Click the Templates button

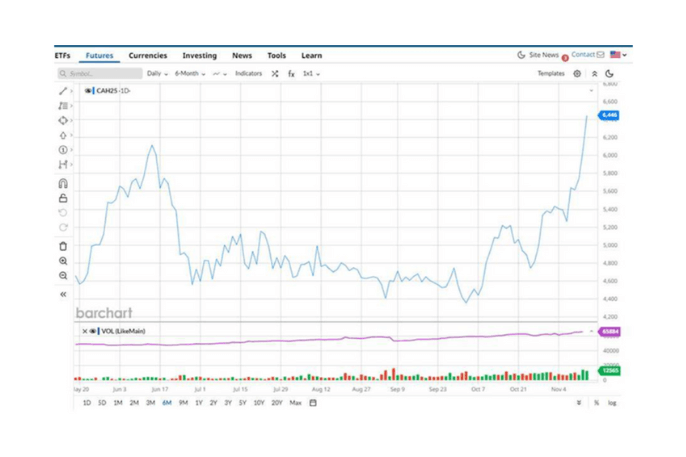click(x=551, y=74)
